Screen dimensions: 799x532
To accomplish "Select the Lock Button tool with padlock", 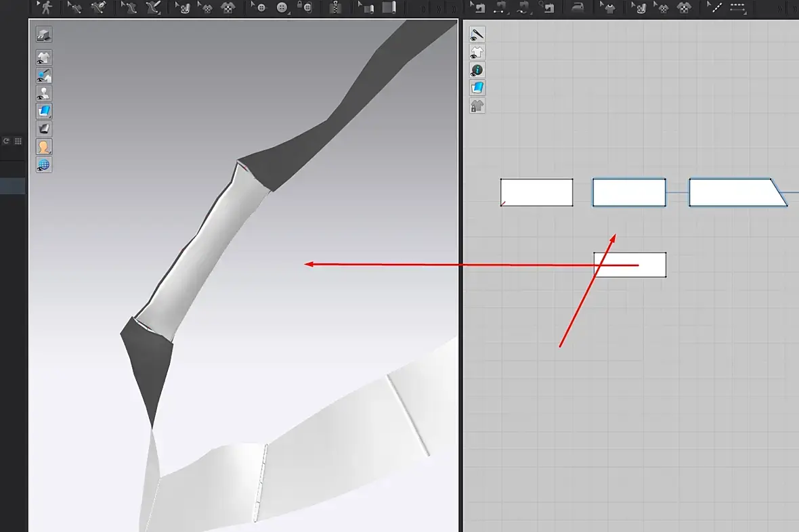I will coord(305,7).
